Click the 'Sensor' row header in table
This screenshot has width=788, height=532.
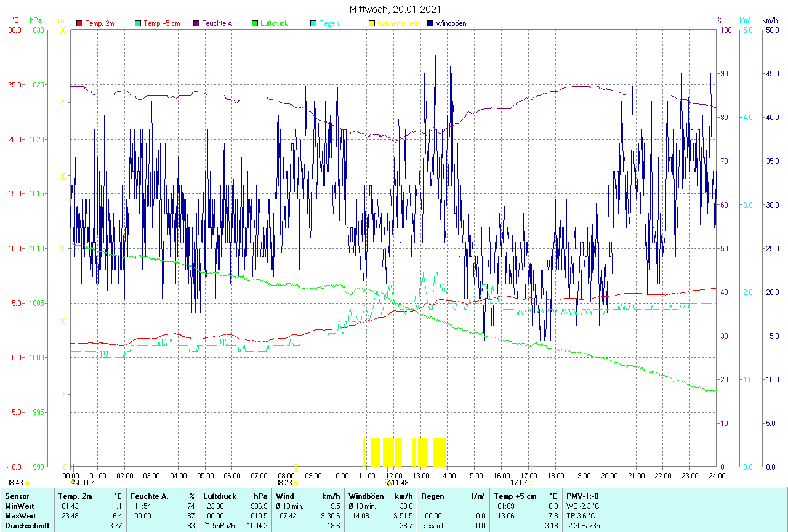click(17, 496)
